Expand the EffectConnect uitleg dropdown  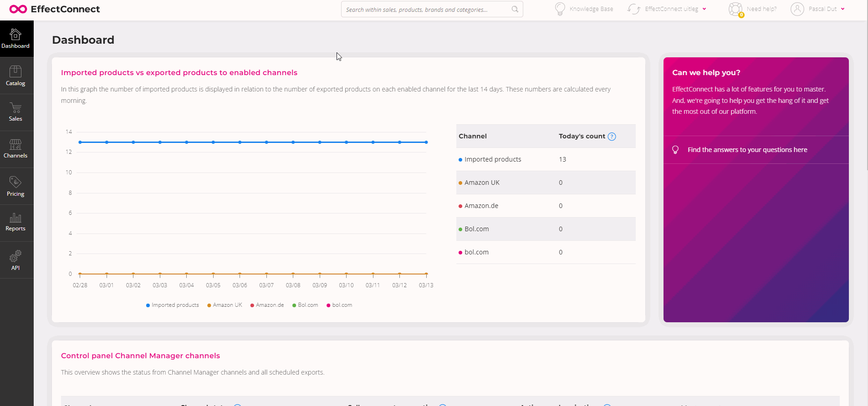click(x=667, y=9)
